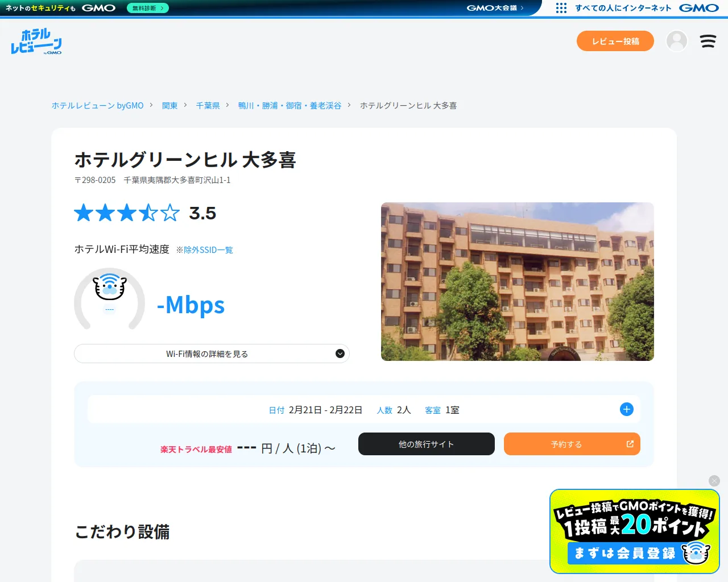Go to 鴨川・勝浦・御宿・養老渓谷 breadcrumb
Screen dimensions: 728x582
tap(289, 106)
